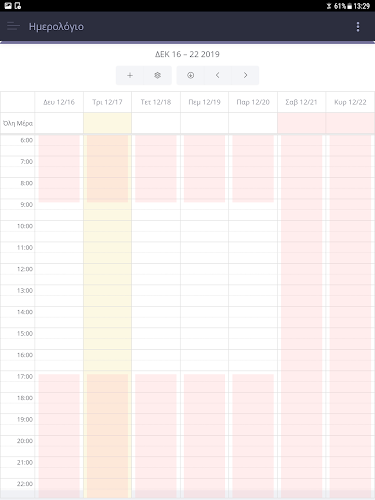The image size is (375, 500).
Task: Open calendar settings gear icon
Action: pyautogui.click(x=158, y=75)
